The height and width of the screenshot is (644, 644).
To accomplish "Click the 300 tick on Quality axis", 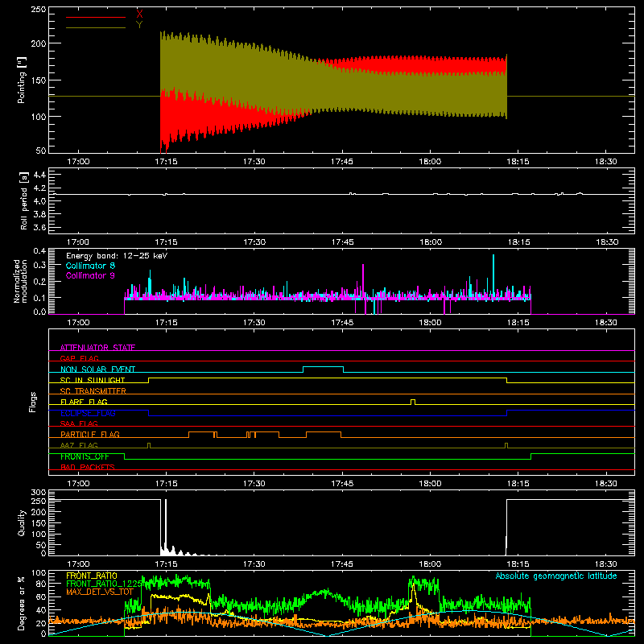I will pos(39,493).
